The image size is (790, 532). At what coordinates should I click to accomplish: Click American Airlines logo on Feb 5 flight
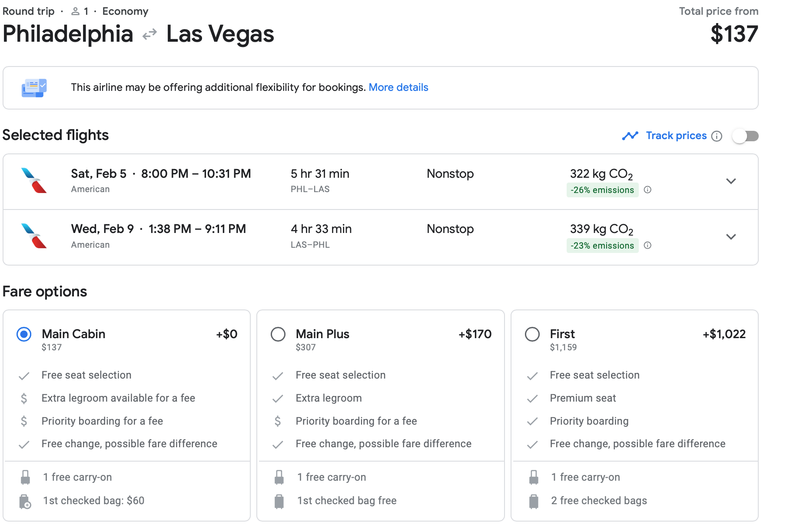tap(34, 180)
